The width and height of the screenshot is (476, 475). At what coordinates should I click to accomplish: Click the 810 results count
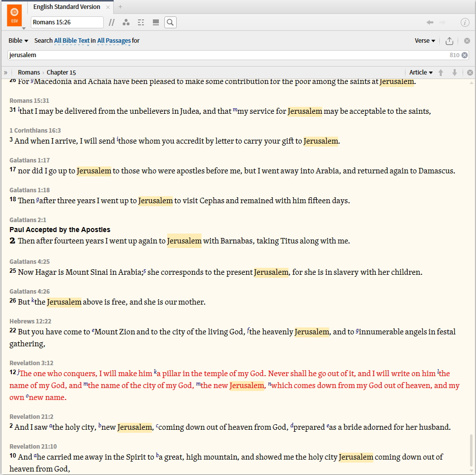tap(454, 55)
